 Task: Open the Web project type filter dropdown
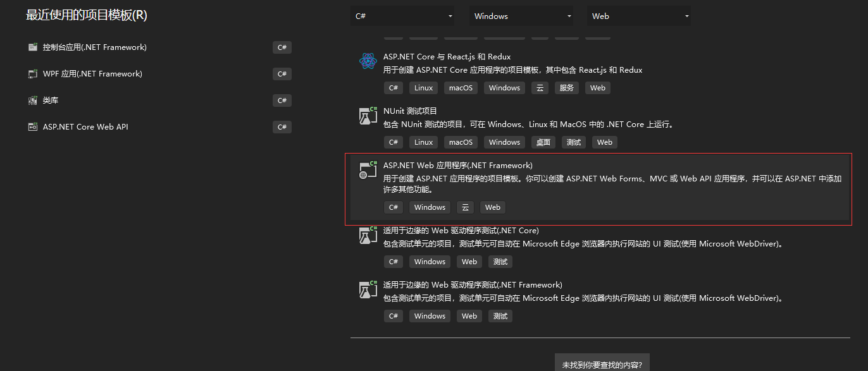click(639, 16)
